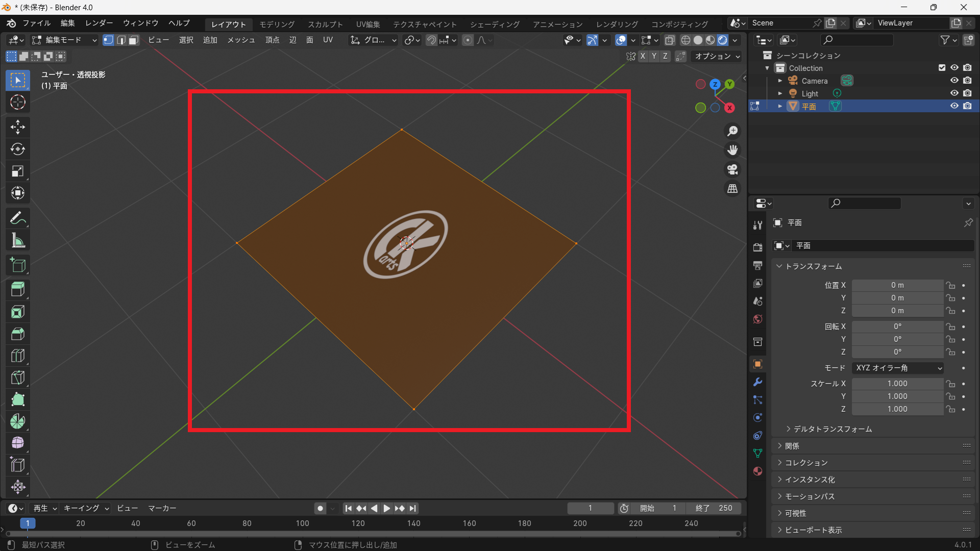Toggle the lock for Location X
The image size is (980, 551).
pyautogui.click(x=950, y=285)
